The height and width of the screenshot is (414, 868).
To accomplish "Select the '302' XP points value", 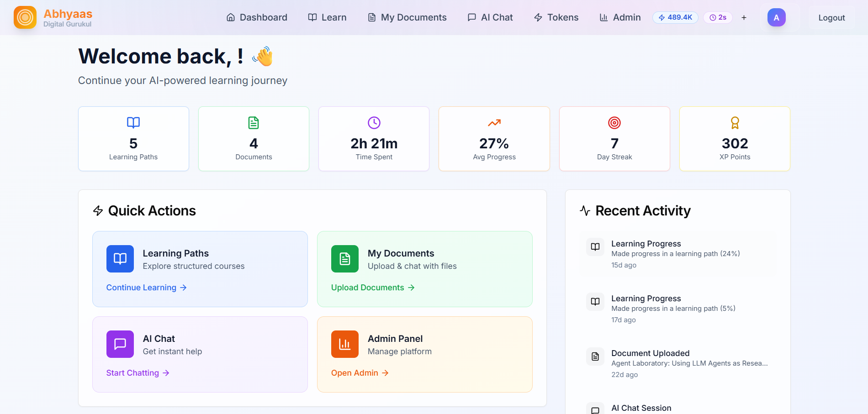I will (735, 143).
